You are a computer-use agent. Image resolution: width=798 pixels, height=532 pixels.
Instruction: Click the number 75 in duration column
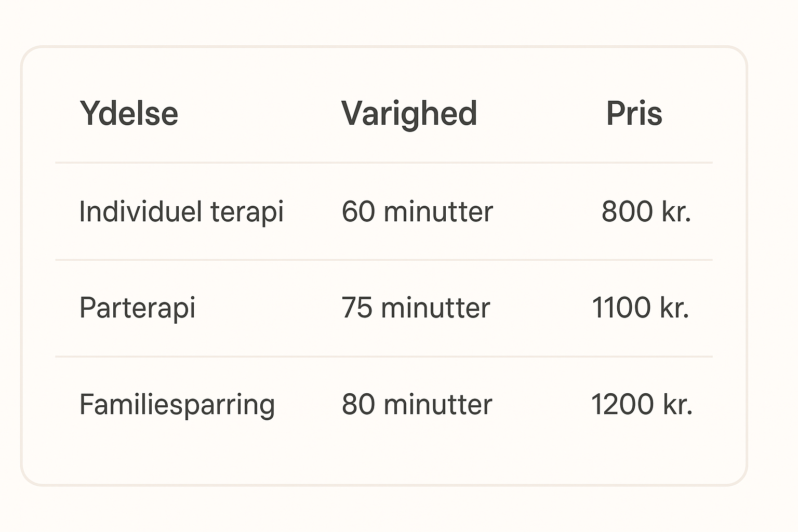[x=357, y=308]
